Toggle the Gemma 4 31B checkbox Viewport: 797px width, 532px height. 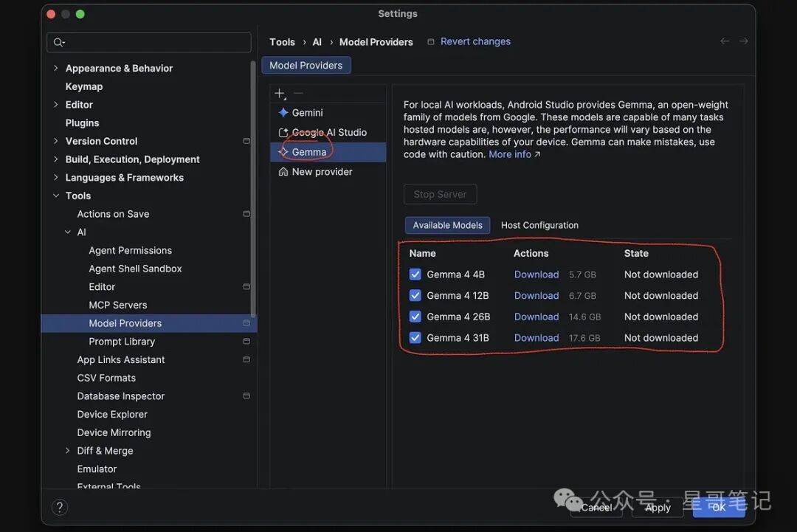tap(415, 338)
